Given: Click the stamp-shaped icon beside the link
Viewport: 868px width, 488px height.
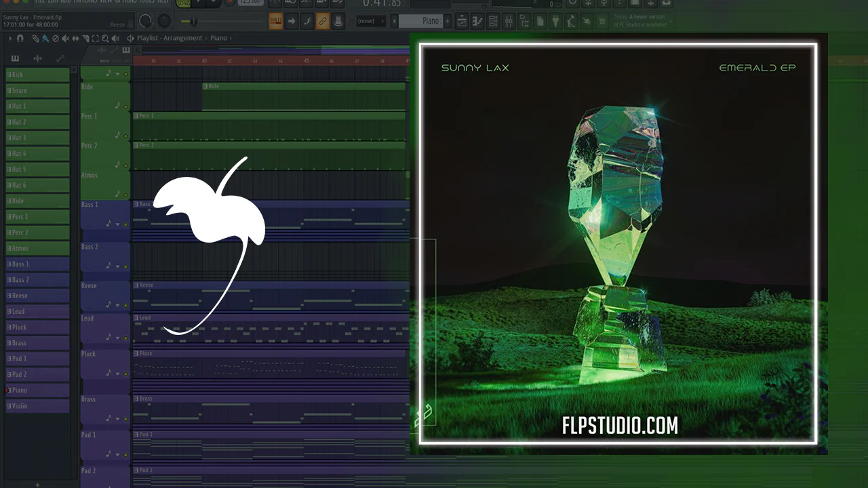Looking at the screenshot, I should pos(338,21).
